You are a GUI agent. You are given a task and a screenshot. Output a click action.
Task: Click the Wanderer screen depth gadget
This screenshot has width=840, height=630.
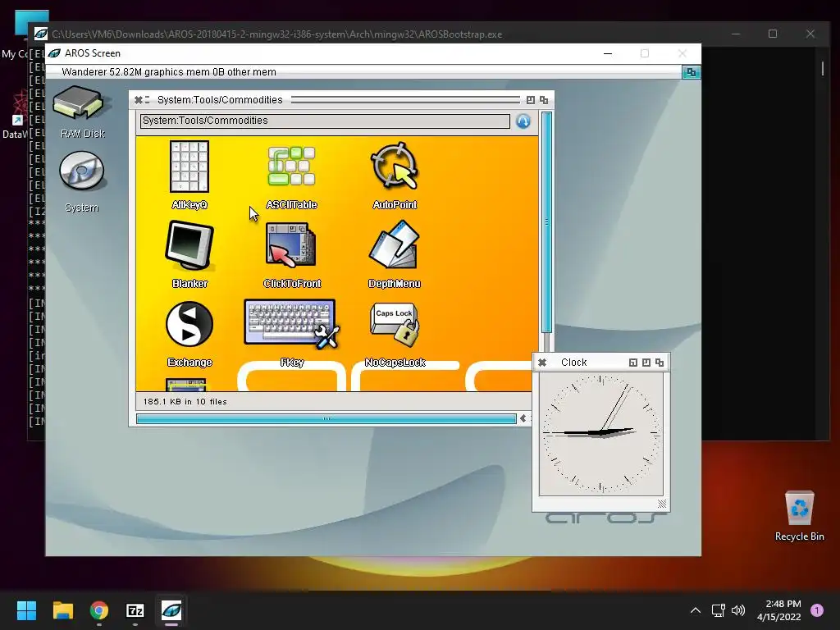point(691,72)
